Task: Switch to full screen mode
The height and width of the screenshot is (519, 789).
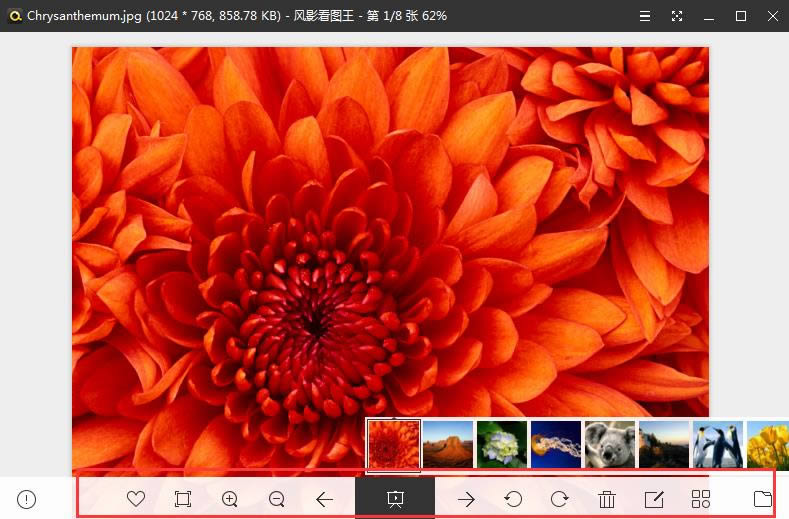Action: pyautogui.click(x=677, y=16)
